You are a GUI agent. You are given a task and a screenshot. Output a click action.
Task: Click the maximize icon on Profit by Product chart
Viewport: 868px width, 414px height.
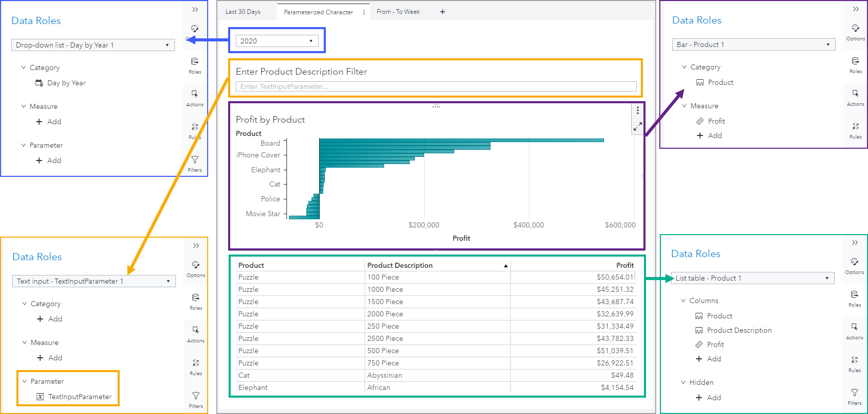tap(638, 127)
